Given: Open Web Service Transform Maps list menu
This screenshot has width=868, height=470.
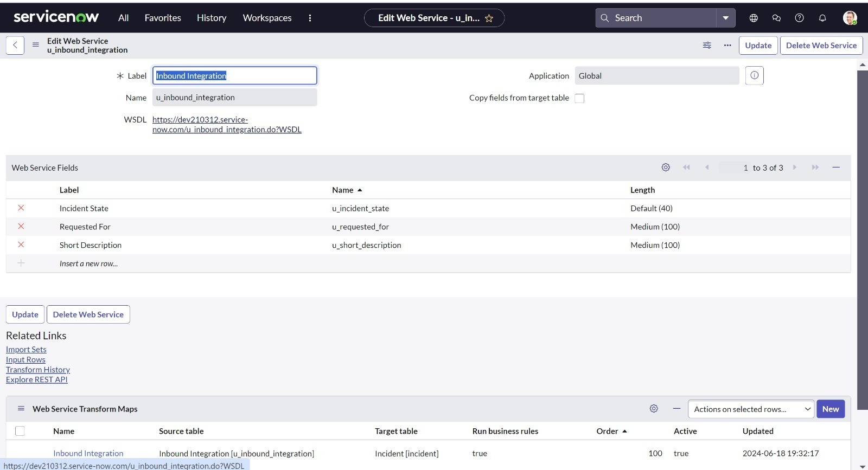Looking at the screenshot, I should 21,409.
